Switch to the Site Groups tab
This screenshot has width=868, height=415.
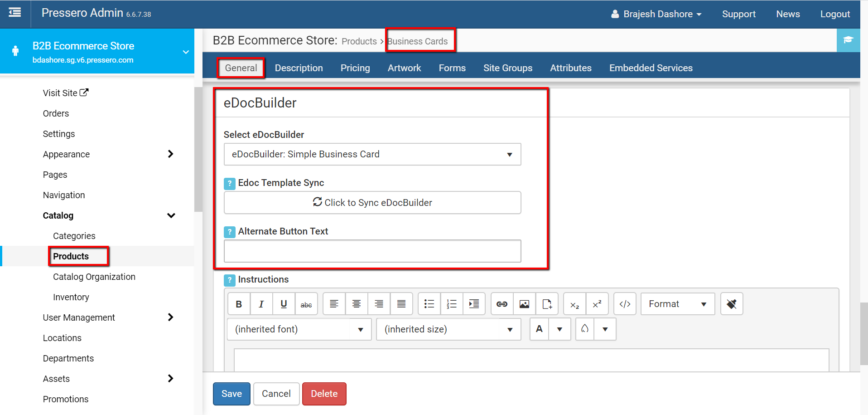[508, 68]
